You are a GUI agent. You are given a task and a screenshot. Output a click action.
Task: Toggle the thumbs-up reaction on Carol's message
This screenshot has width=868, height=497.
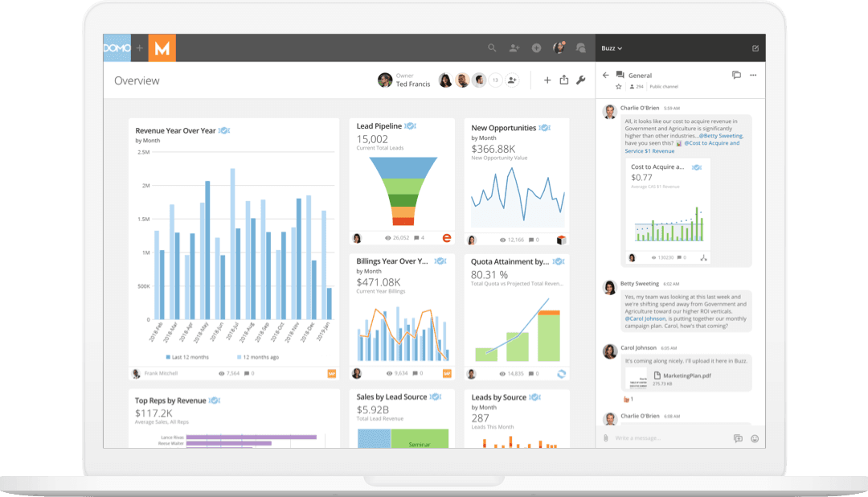pos(627,399)
